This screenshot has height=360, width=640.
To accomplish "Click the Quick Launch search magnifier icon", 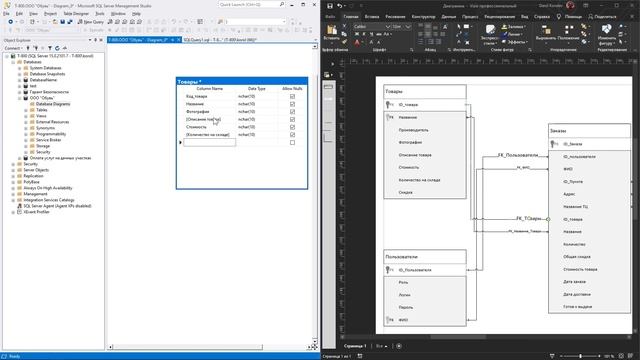I will point(282,4).
